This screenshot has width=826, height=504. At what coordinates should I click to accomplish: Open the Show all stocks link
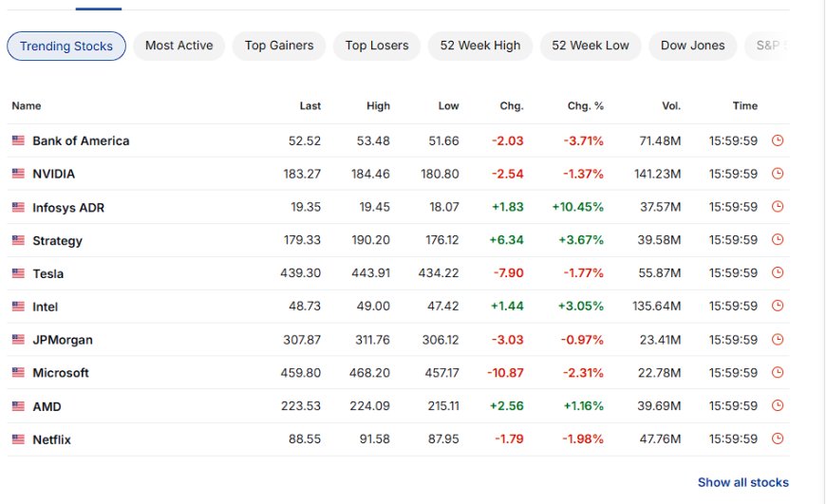(743, 482)
